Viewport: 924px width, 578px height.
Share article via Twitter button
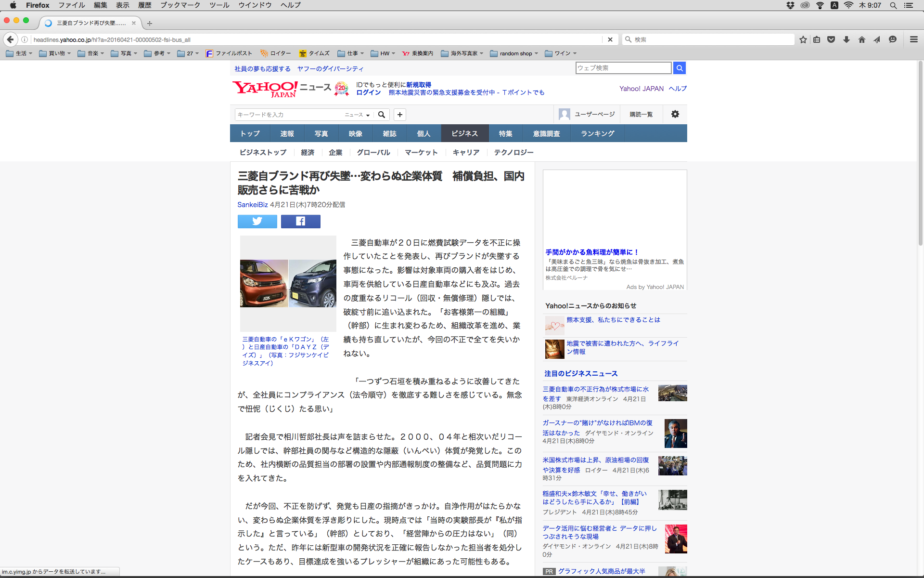pyautogui.click(x=257, y=221)
